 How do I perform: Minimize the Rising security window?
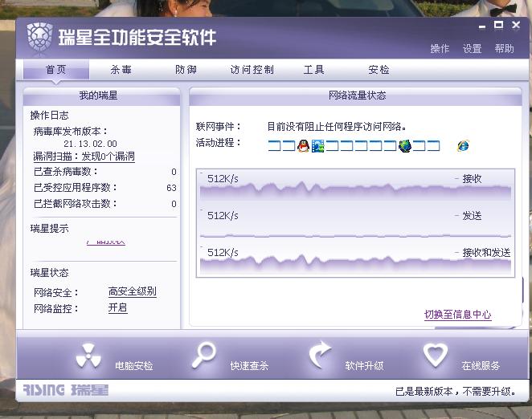(482, 26)
